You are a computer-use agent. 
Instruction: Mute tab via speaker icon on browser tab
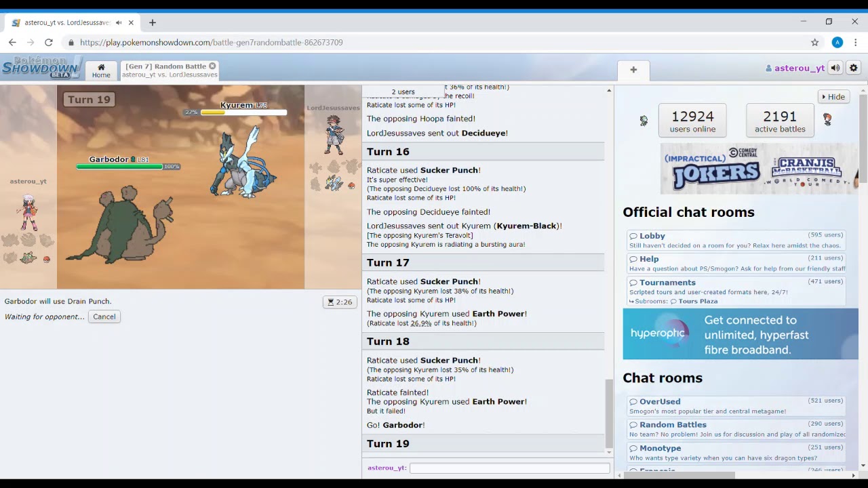[119, 22]
